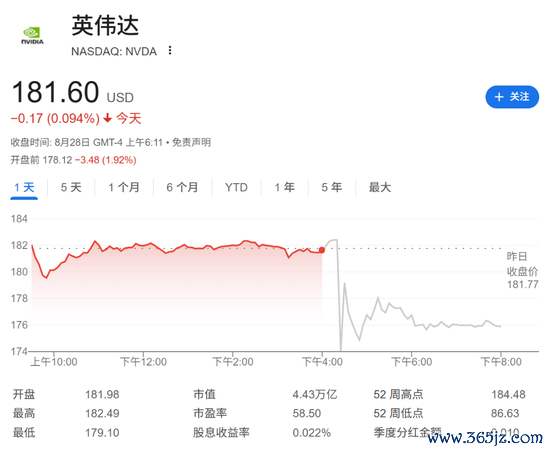This screenshot has width=550, height=453.
Task: Click the NVIDIA logo icon
Action: (32, 36)
